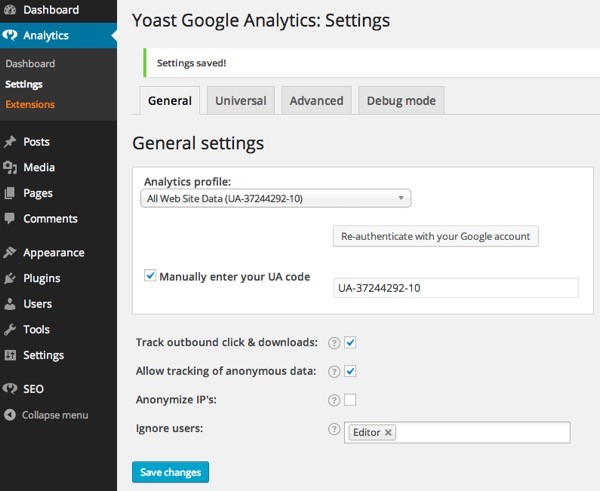Click Re-authenticate with your Google account
The width and height of the screenshot is (600, 491).
(435, 236)
